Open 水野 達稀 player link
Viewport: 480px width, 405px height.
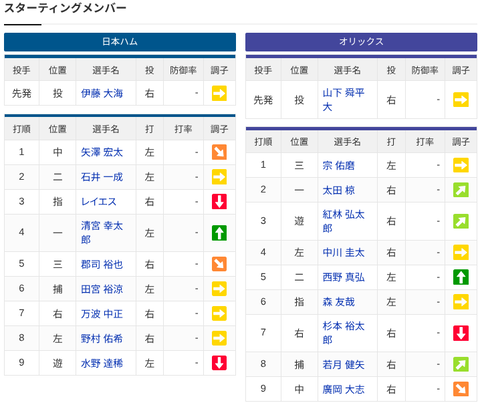[x=102, y=363]
